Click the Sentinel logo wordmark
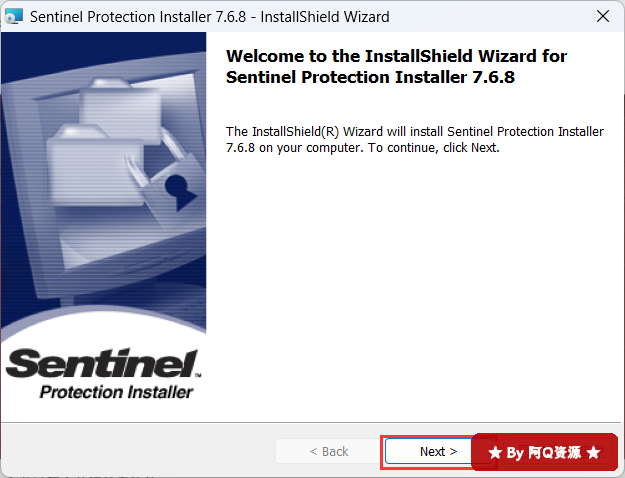Screen dimensions: 625x478 tap(103, 362)
